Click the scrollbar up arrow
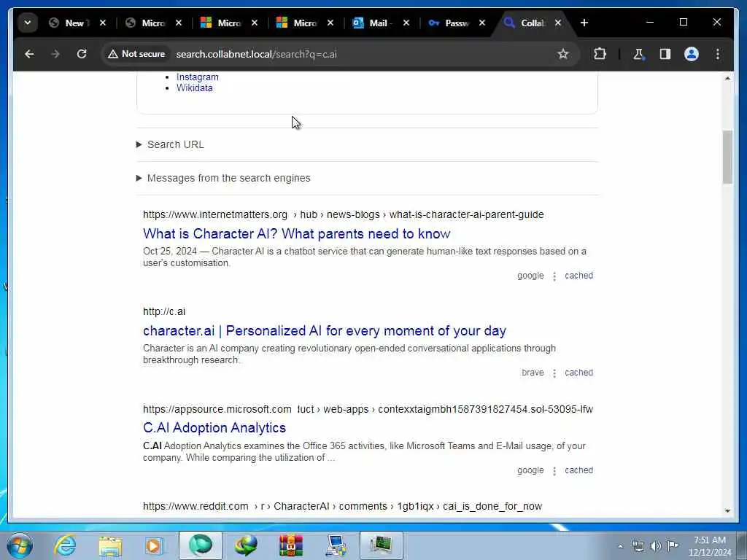The image size is (747, 560). click(727, 77)
